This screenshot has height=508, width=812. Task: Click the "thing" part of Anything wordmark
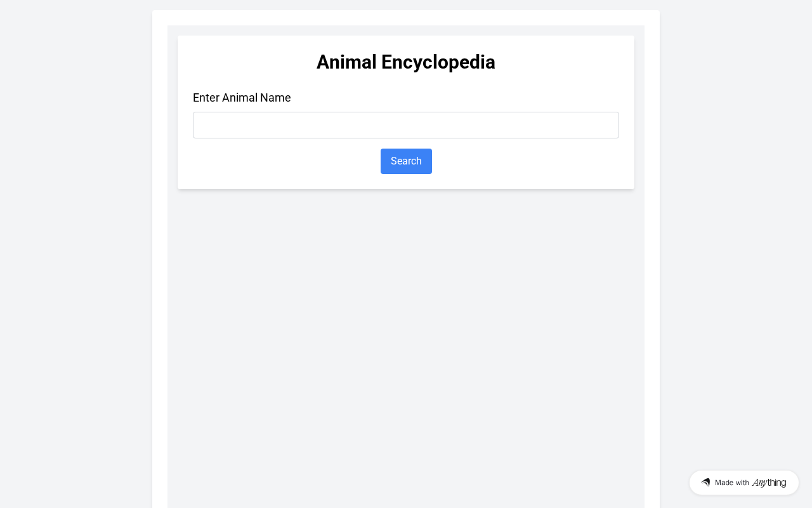pos(777,483)
